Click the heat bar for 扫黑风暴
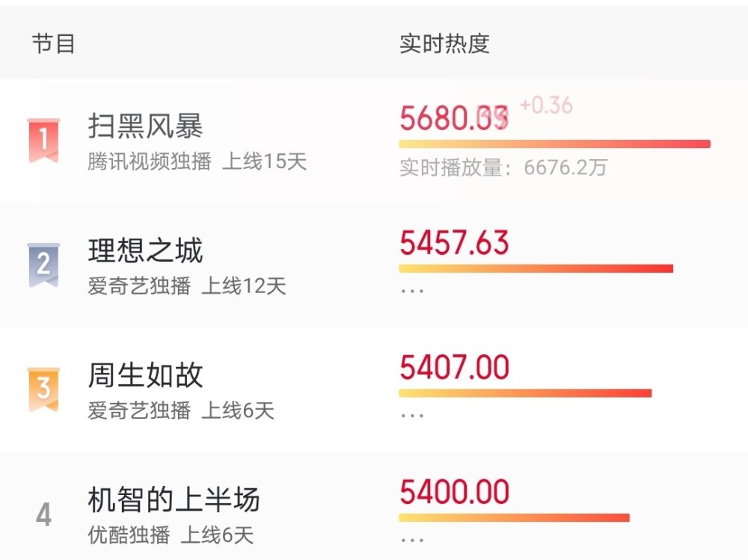Viewport: 748px width, 560px height. tap(555, 144)
